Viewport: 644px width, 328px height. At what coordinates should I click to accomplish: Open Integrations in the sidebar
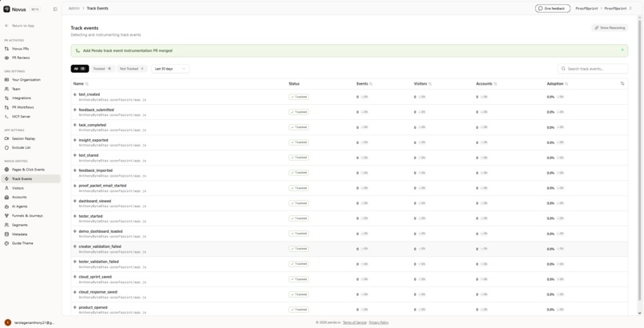click(31, 98)
